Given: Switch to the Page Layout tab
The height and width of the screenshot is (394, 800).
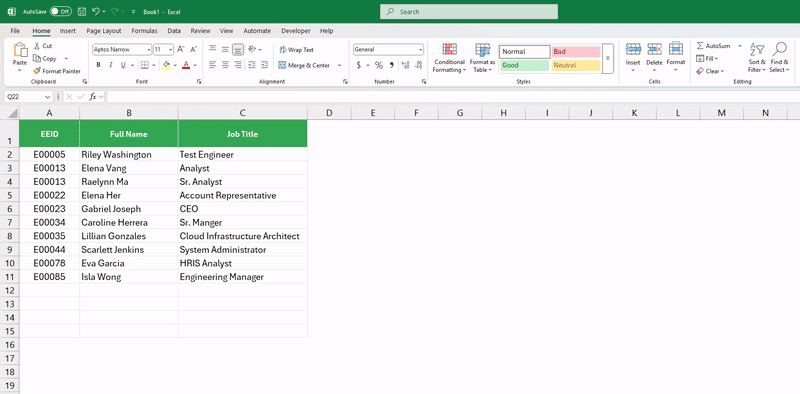Looking at the screenshot, I should [x=104, y=31].
